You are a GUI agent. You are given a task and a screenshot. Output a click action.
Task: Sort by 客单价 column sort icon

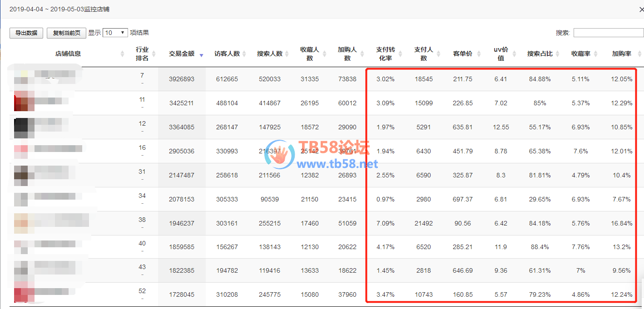(x=477, y=54)
